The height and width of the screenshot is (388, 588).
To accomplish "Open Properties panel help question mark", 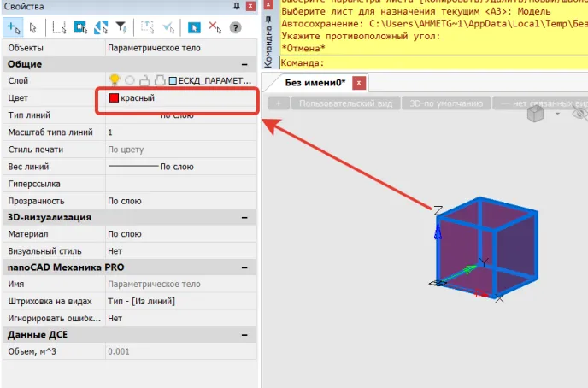I will coord(235,27).
